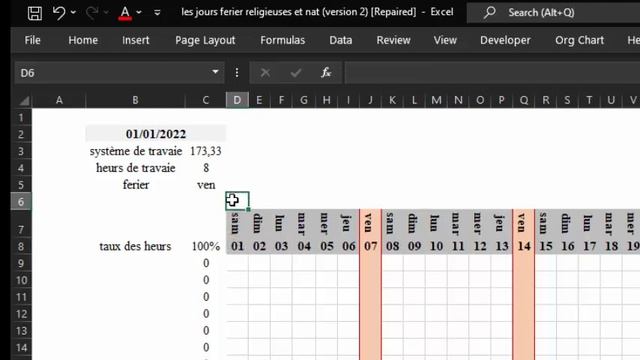The width and height of the screenshot is (640, 360).
Task: Open the Page Layout tab
Action: coord(205,40)
